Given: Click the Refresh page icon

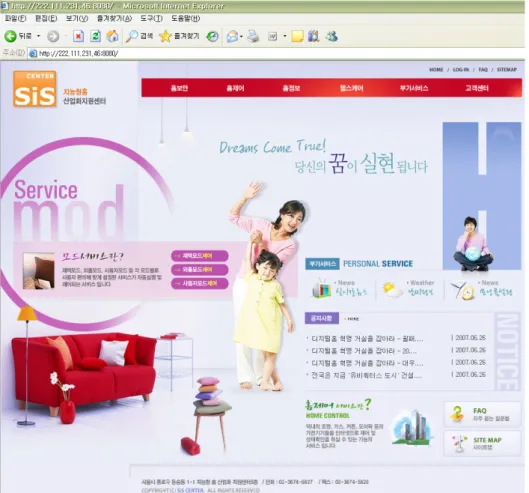Looking at the screenshot, I should point(95,36).
